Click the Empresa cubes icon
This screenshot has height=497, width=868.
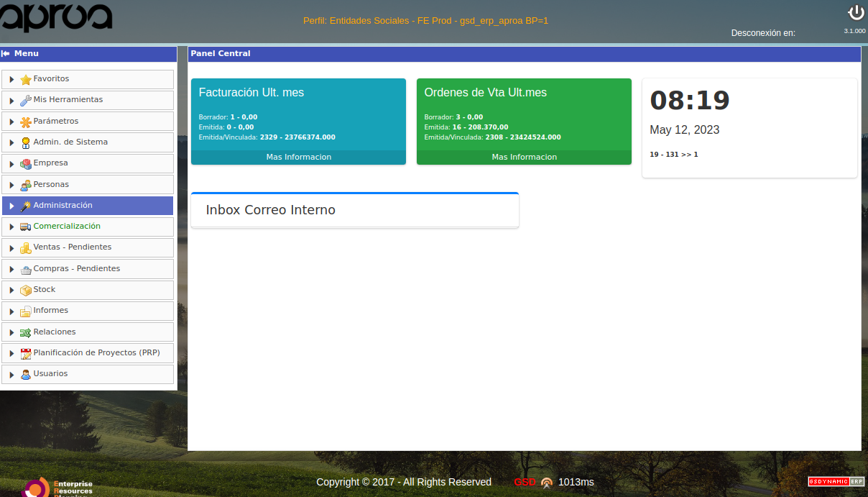(x=26, y=164)
